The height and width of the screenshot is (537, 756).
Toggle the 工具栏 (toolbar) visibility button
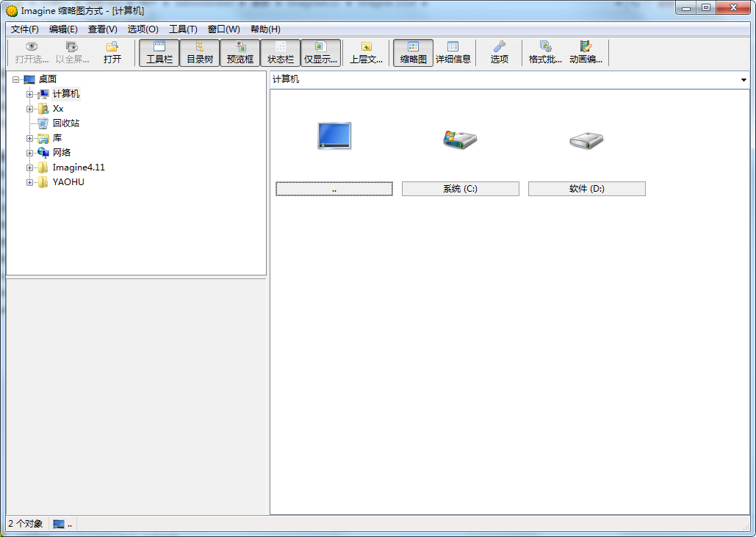click(159, 52)
